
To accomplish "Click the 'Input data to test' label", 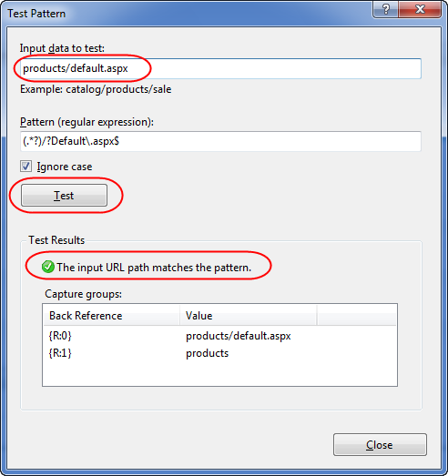I will tap(62, 48).
